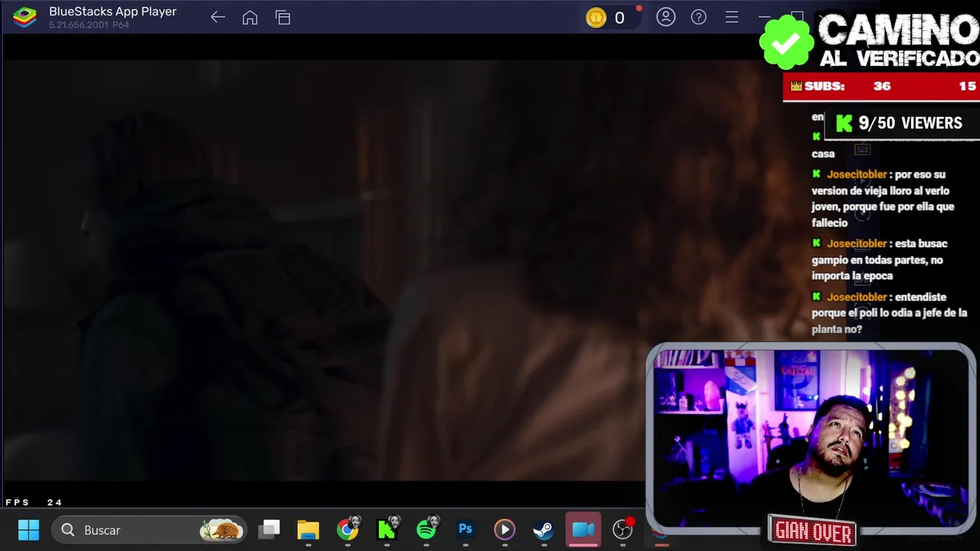Click the FPS 24 counter
The height and width of the screenshot is (551, 980).
pos(34,502)
